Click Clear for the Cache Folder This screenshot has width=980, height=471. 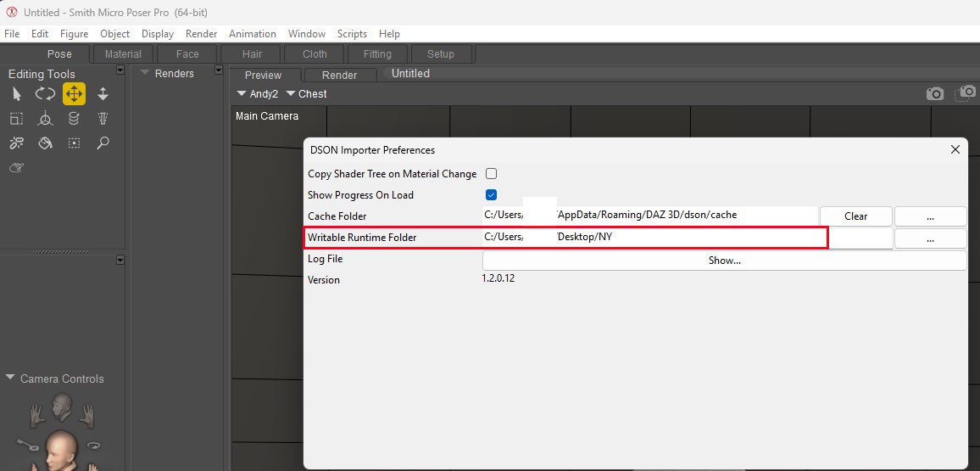tap(855, 216)
